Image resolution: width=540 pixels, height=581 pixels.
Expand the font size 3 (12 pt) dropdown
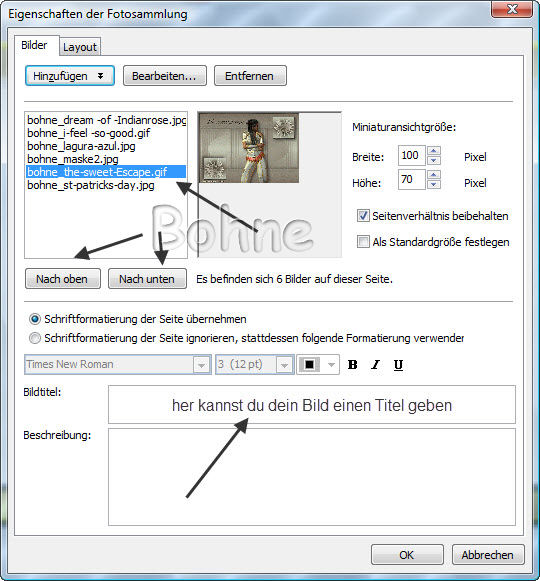click(284, 365)
